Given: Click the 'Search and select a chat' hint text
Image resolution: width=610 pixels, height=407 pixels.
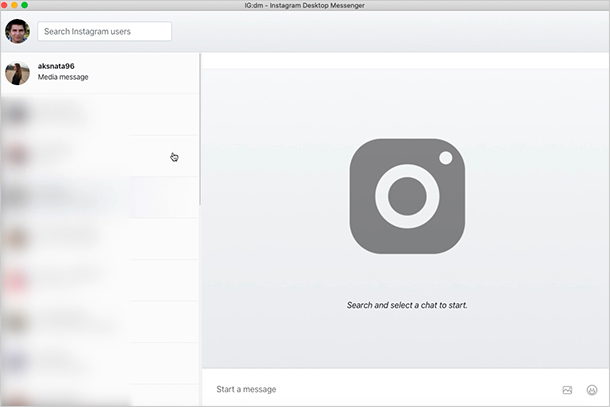Looking at the screenshot, I should tap(407, 304).
